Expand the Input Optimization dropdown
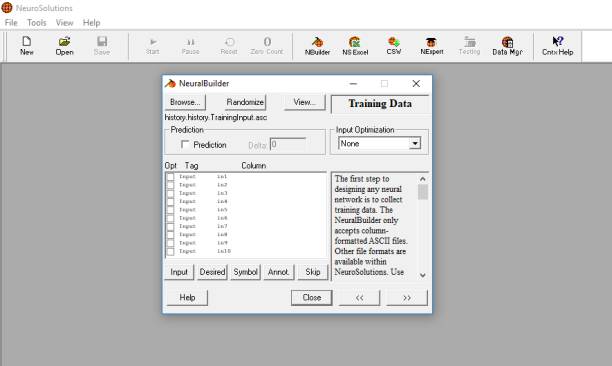 [415, 144]
